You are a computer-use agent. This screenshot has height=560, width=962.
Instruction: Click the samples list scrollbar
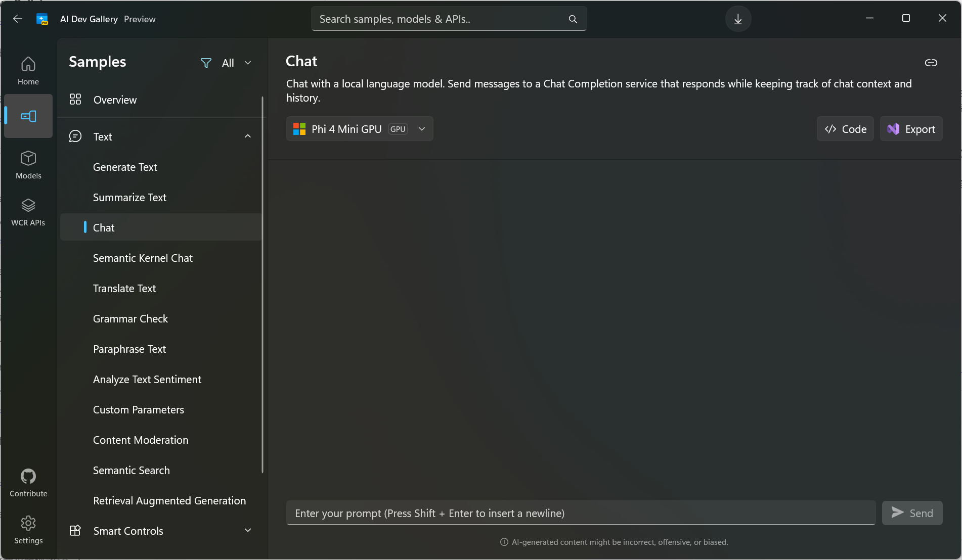[263, 283]
